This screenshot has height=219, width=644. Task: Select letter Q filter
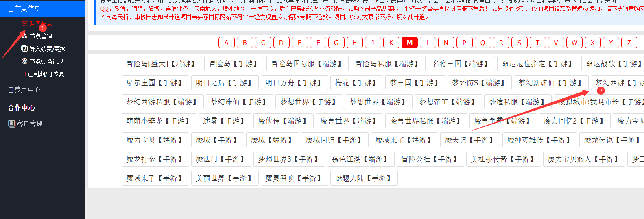pyautogui.click(x=483, y=43)
